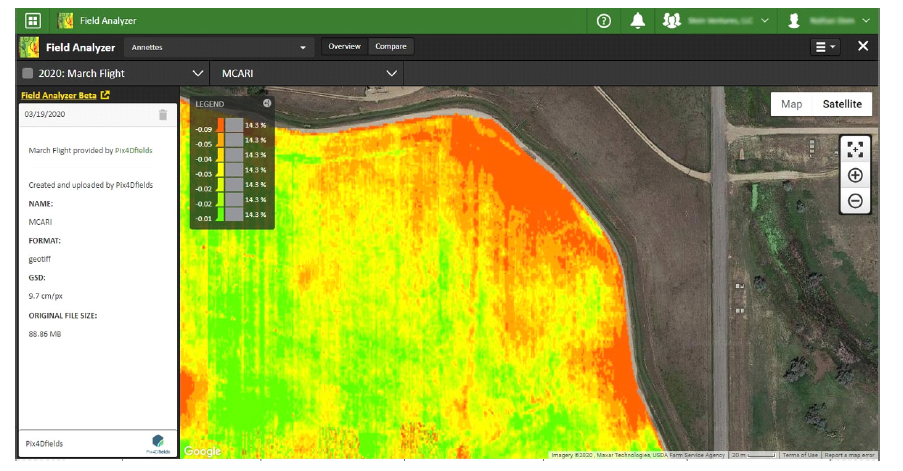
Task: Open the MCARI layer dropdown
Action: [391, 74]
